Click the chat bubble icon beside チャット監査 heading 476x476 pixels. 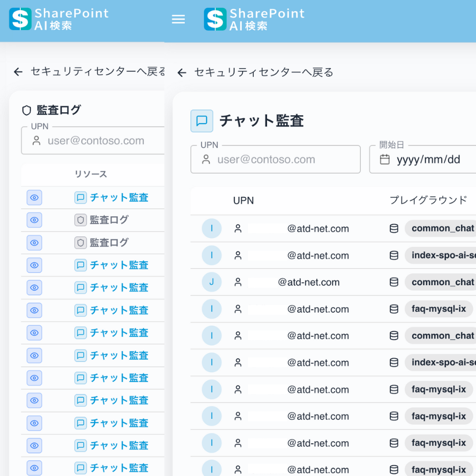(202, 121)
